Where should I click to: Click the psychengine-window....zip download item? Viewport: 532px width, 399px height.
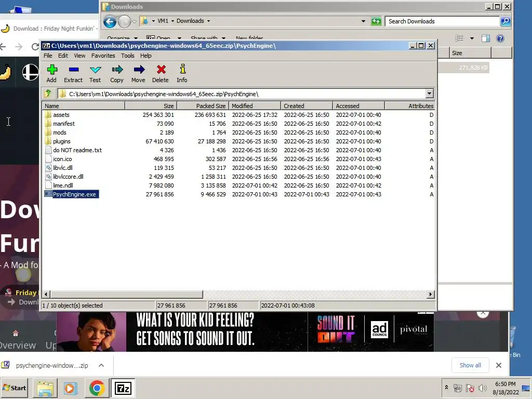(x=52, y=365)
